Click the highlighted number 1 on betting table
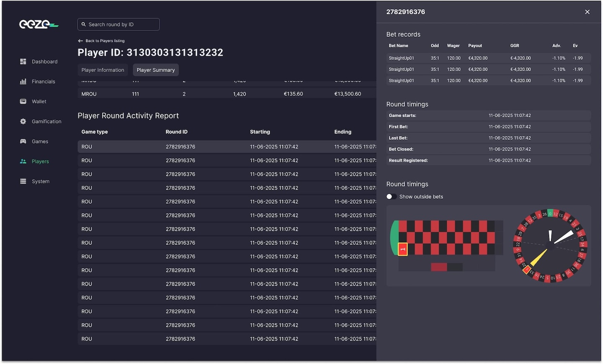Screen dimensions: 603x364 coord(403,249)
